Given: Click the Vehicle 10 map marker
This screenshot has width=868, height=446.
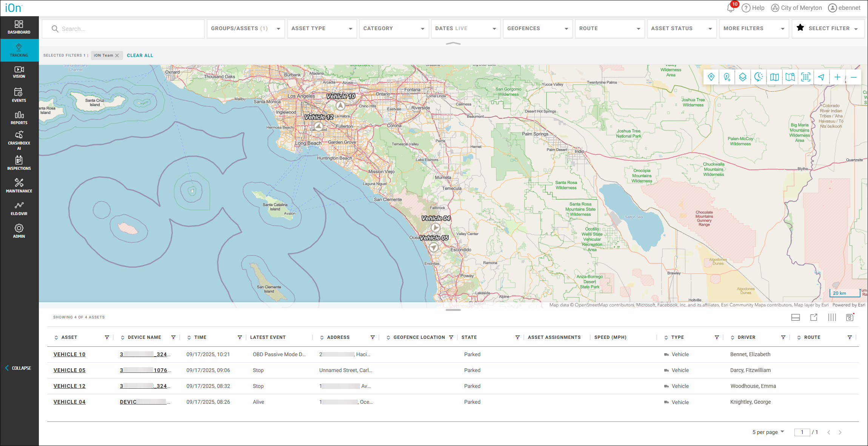Looking at the screenshot, I should click(x=340, y=106).
